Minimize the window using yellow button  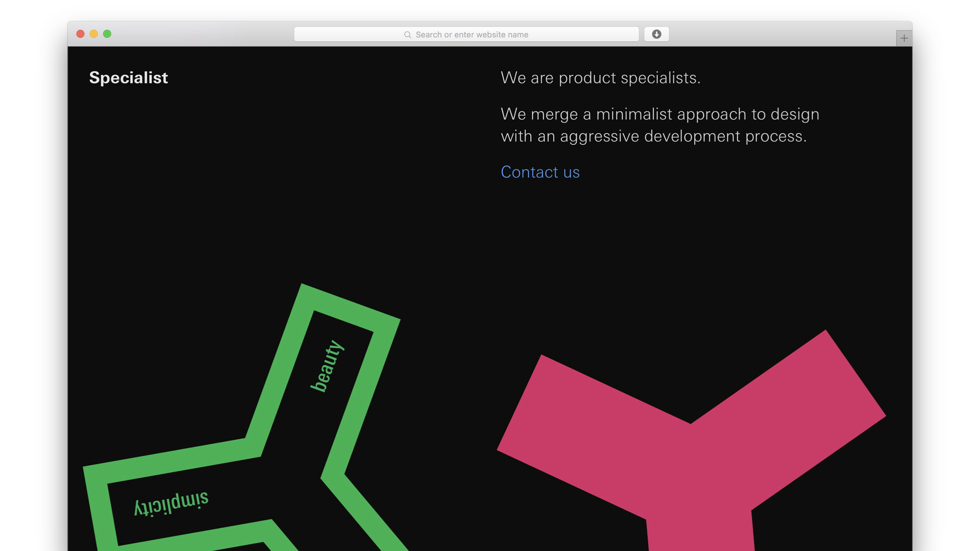point(93,34)
